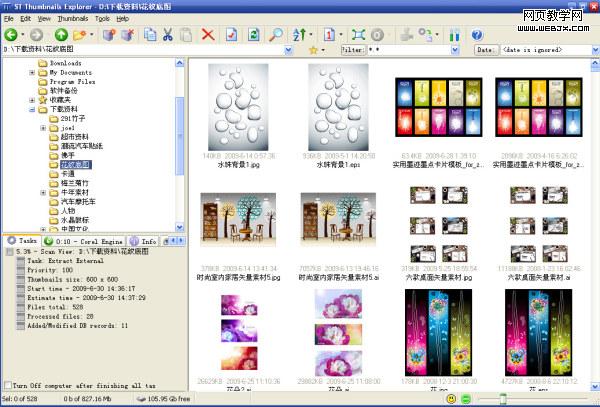Click the green Refresh icon in toolbar
This screenshot has height=407, width=600.
[253, 35]
